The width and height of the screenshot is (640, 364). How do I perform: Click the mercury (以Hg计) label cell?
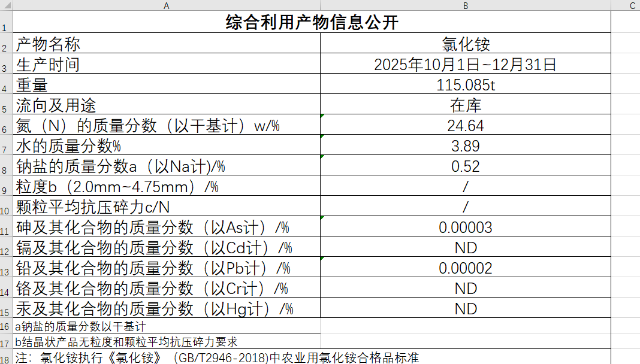coord(167,309)
